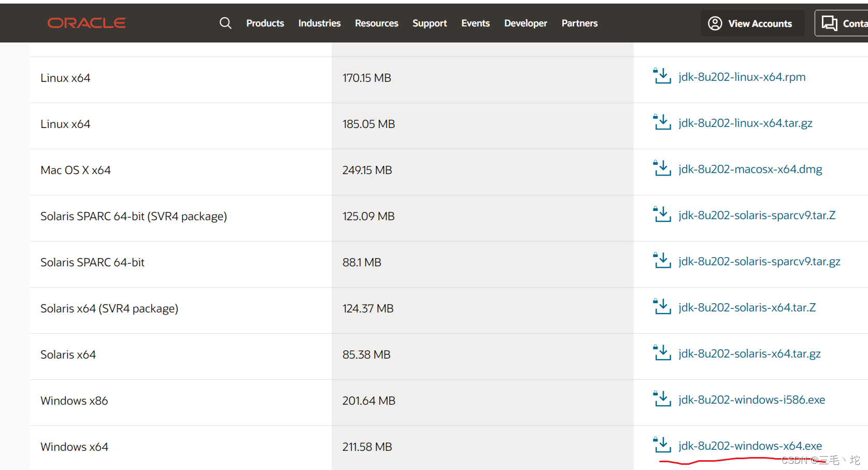Open the Developer menu
The height and width of the screenshot is (470, 868).
[525, 23]
